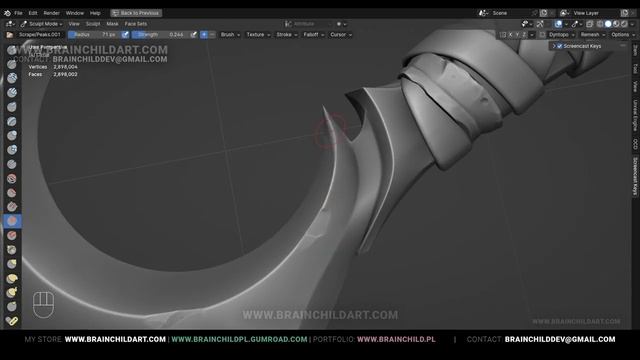This screenshot has height=360, width=640.
Task: Select the Pinch brush tool
Action: 12,250
